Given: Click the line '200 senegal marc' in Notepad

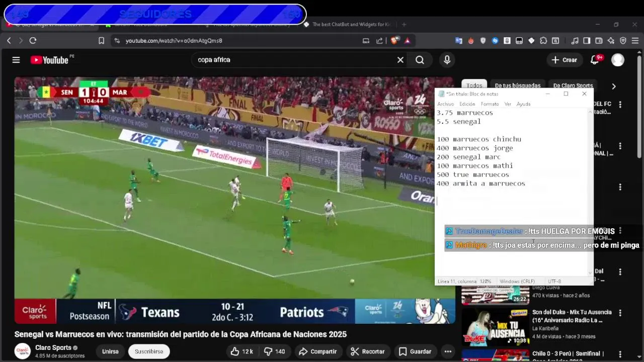Looking at the screenshot, I should tap(468, 157).
